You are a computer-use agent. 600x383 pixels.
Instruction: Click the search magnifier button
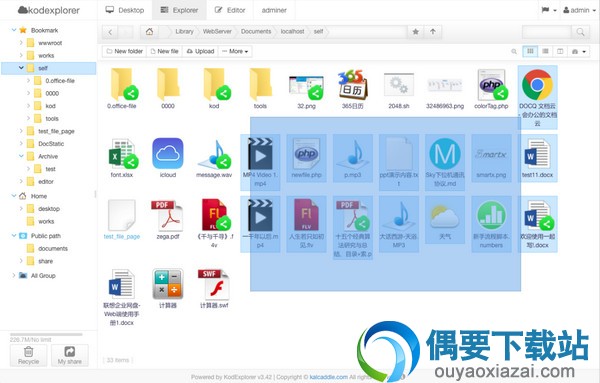[580, 32]
